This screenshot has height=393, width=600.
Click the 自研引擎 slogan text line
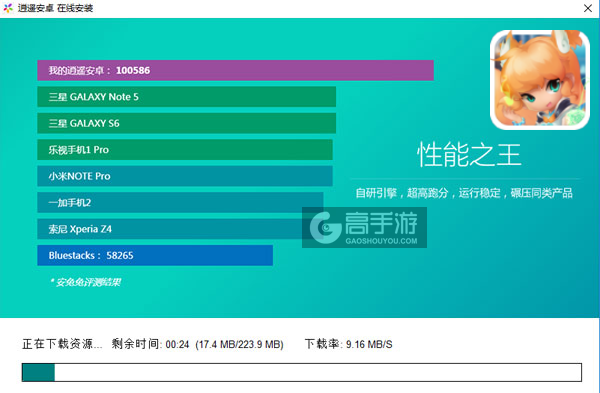point(464,193)
